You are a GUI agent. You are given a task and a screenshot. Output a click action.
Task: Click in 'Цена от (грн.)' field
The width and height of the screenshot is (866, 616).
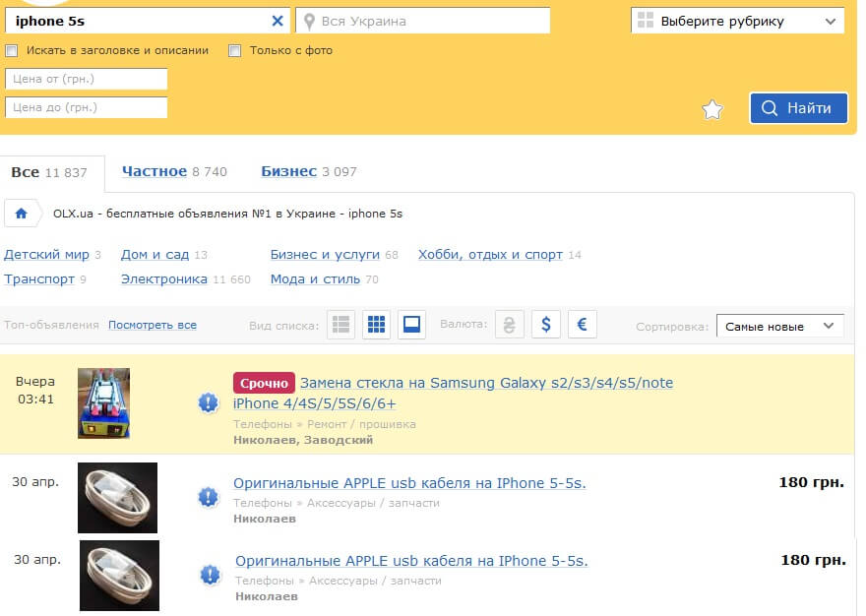(x=87, y=79)
